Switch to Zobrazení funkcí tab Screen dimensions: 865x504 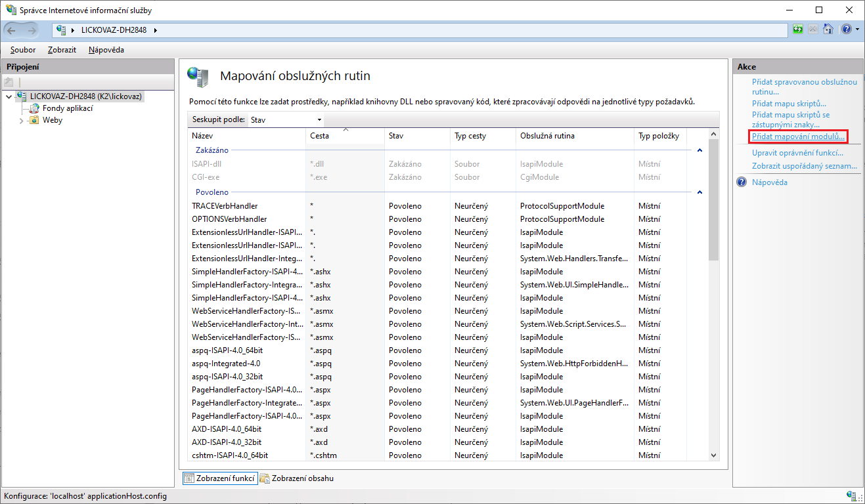click(x=219, y=478)
